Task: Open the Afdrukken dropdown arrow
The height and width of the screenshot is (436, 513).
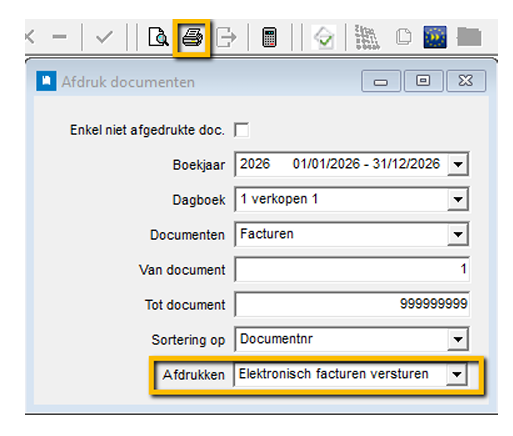Action: [457, 374]
